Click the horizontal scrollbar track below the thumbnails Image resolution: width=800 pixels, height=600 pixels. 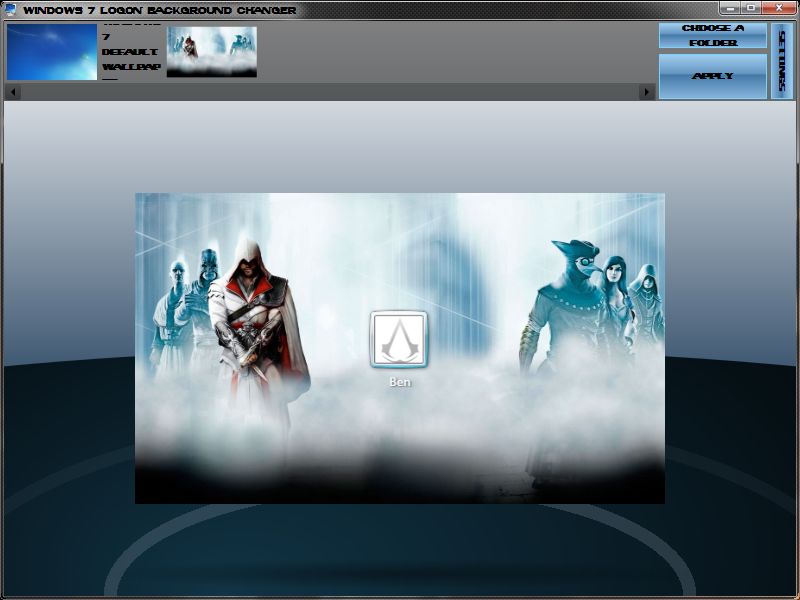(330, 91)
